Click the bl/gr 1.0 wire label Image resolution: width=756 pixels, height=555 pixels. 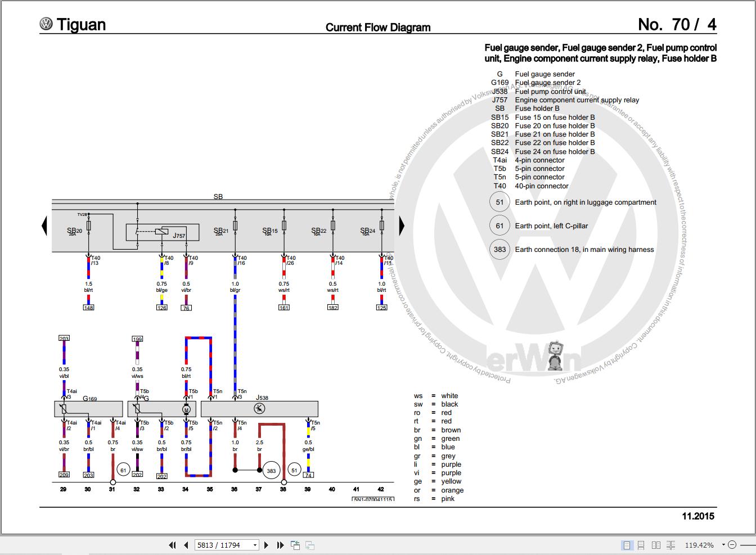click(235, 287)
